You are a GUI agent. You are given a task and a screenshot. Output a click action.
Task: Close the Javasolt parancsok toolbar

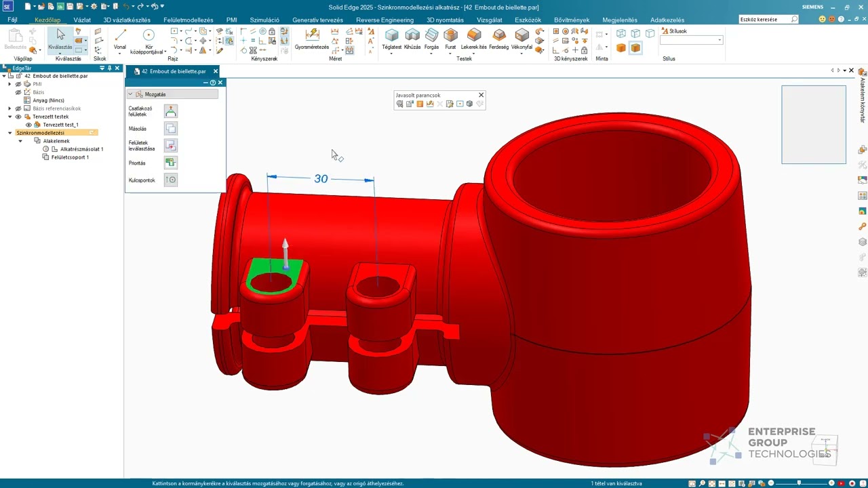pos(481,95)
